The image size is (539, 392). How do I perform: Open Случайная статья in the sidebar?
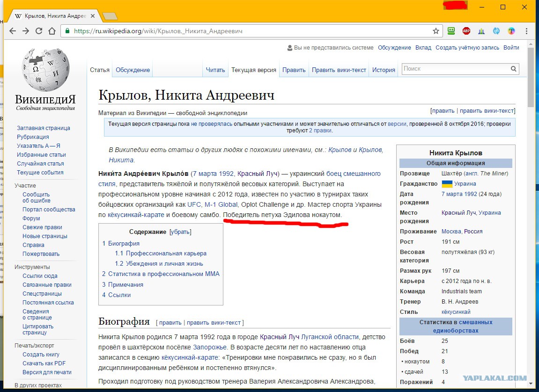[40, 164]
